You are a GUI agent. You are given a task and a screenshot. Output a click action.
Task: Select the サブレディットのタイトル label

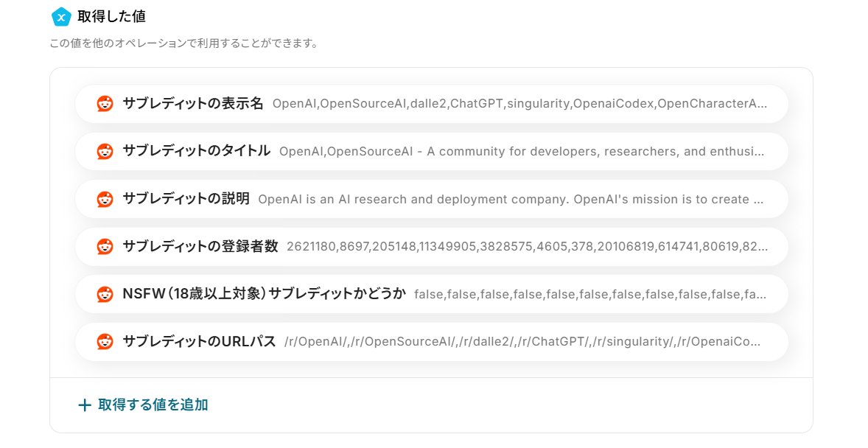click(196, 151)
